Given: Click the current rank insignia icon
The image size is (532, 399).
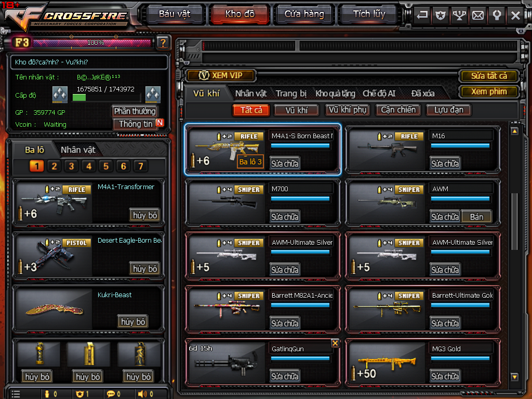Looking at the screenshot, I should [60, 95].
